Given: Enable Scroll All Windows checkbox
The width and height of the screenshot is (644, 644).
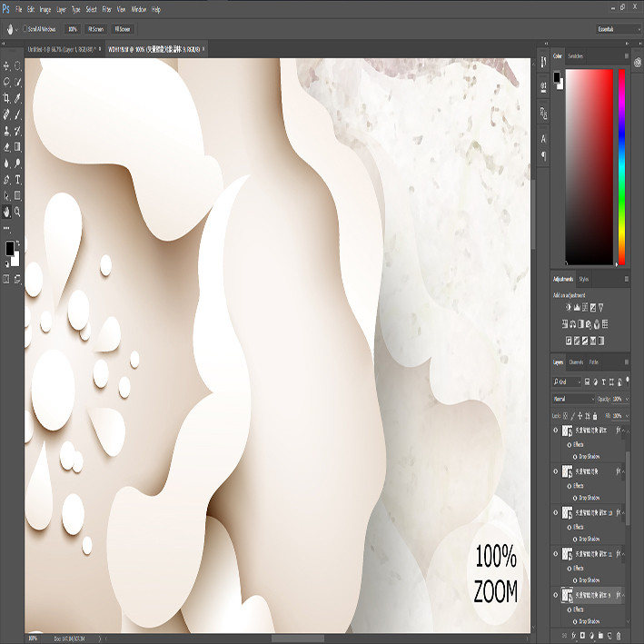Looking at the screenshot, I should [x=25, y=29].
